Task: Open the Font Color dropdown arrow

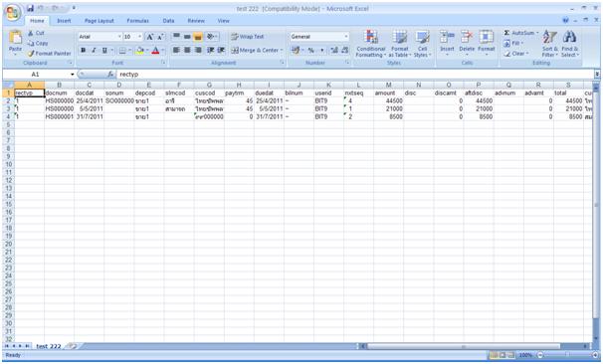Action: pos(163,51)
